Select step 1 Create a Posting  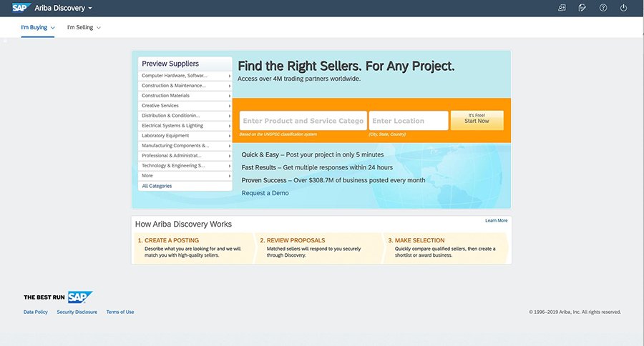(x=193, y=248)
